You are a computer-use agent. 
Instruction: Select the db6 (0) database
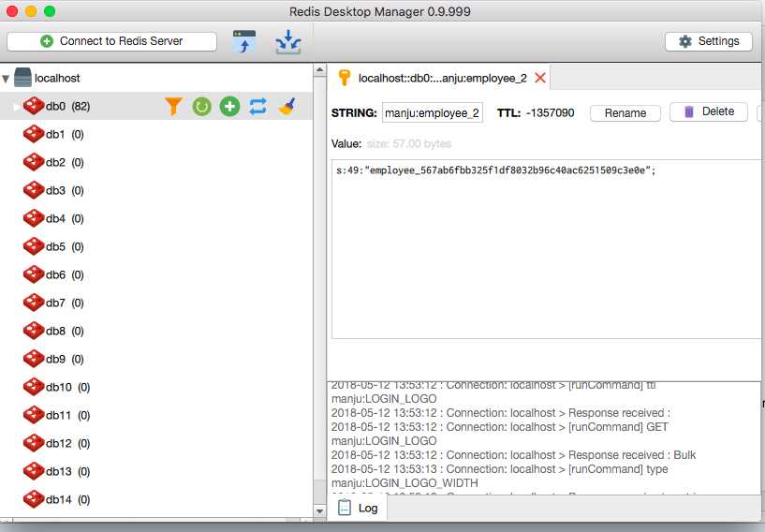coord(155,274)
